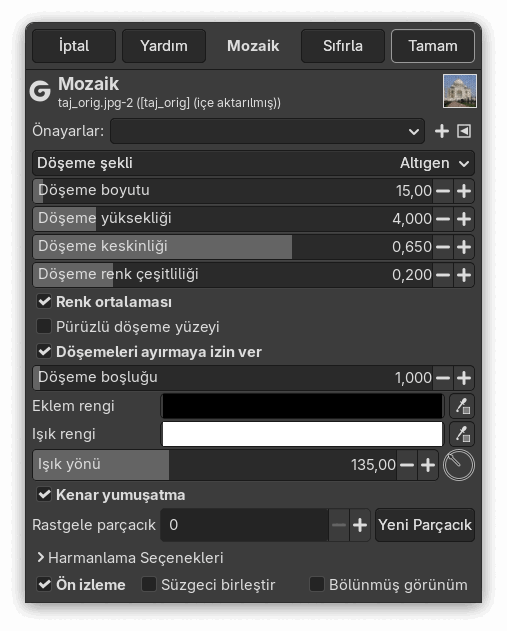Click the Işık yönü angle dial
The height and width of the screenshot is (631, 507).
[459, 465]
